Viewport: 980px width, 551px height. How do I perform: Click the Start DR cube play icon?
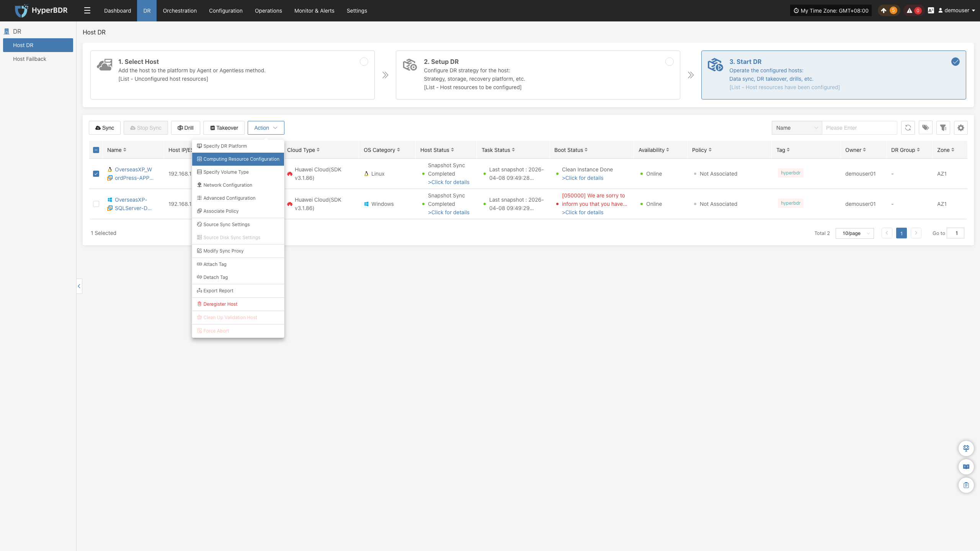[x=715, y=65]
